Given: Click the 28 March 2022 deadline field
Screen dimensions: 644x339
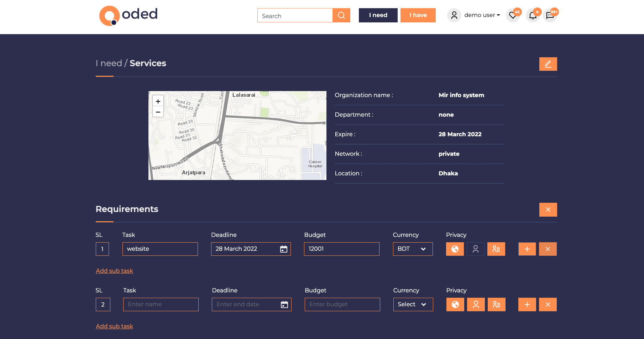Looking at the screenshot, I should click(x=251, y=249).
